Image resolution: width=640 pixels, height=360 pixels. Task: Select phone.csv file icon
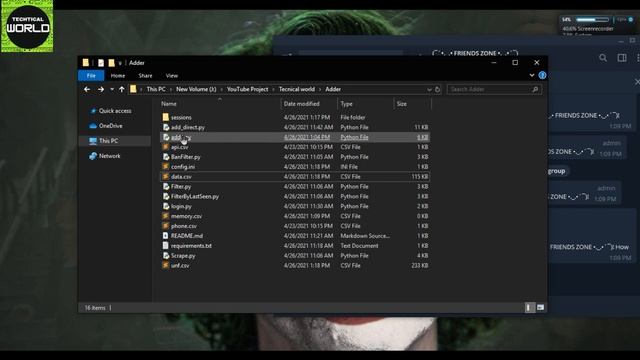(165, 226)
